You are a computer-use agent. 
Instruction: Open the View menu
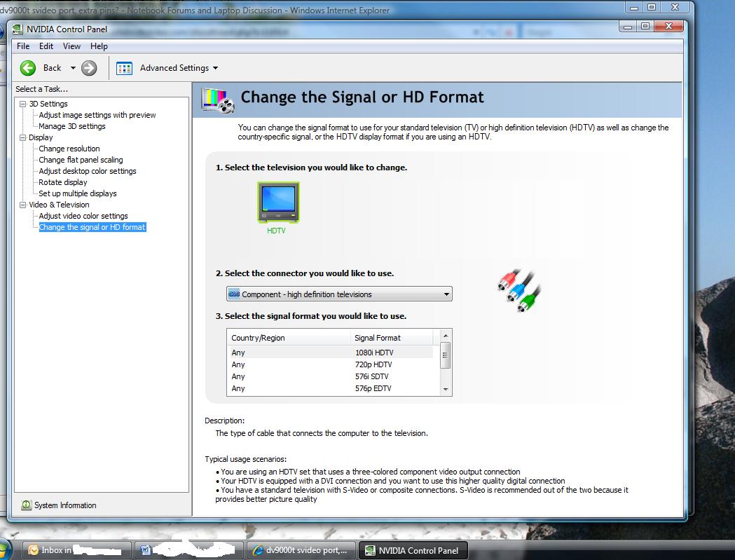pyautogui.click(x=71, y=46)
